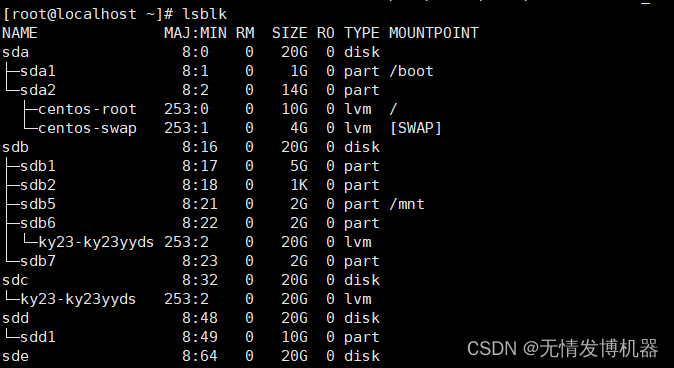Click the 8:18 device number

(x=200, y=185)
